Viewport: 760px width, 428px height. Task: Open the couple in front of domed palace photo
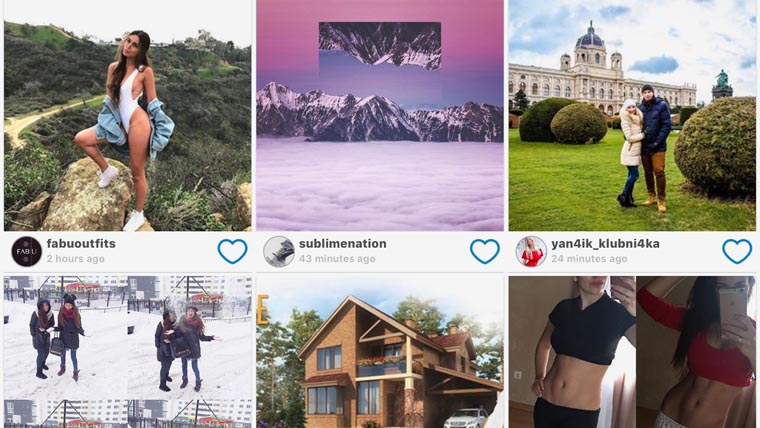tap(632, 115)
